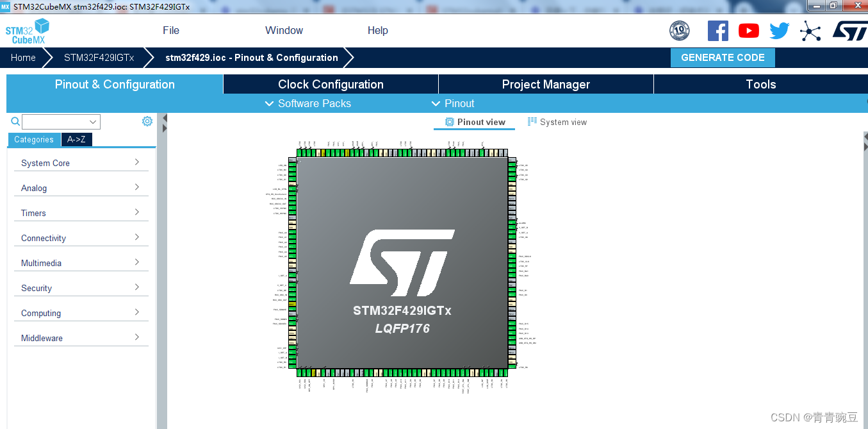Go to Home breadcrumb

pos(23,57)
